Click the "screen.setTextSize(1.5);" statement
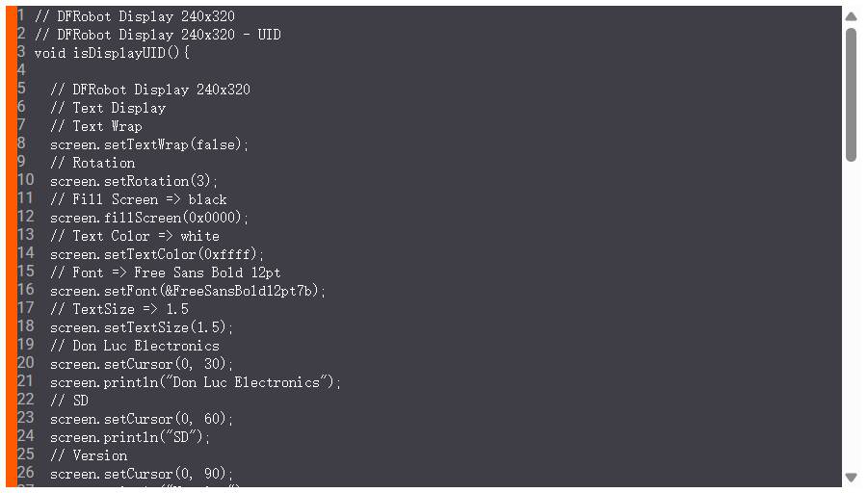 click(x=142, y=327)
